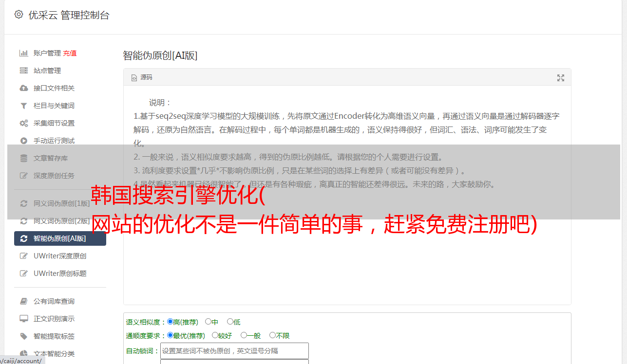The image size is (627, 364).
Task: Open 站点管理 menu item
Action: coord(47,71)
